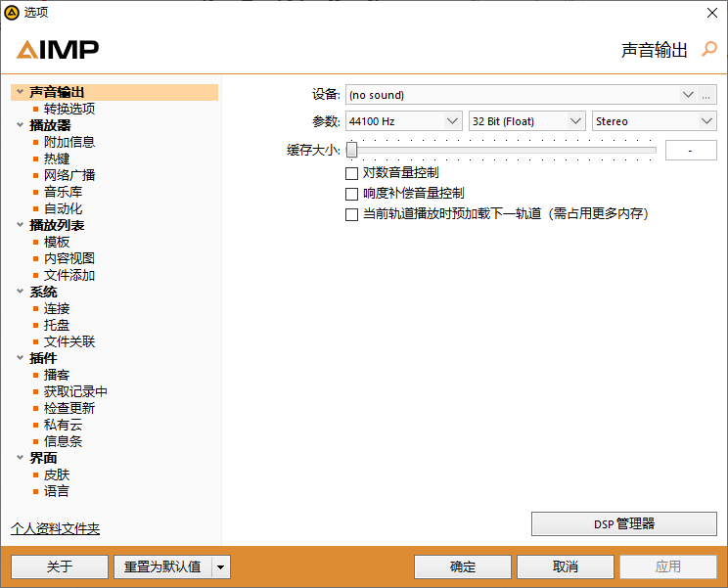Select 检查更新 plugin page
Viewport: 728px width, 588px height.
(x=69, y=408)
